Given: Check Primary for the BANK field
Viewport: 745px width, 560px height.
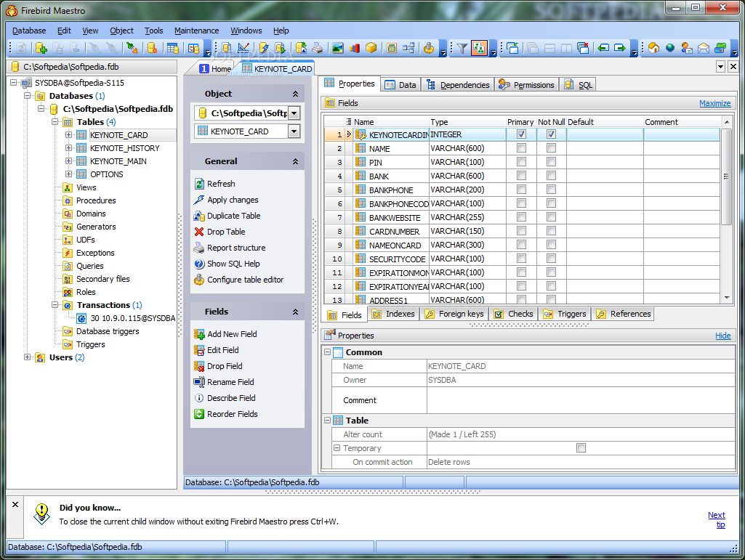Looking at the screenshot, I should point(521,176).
